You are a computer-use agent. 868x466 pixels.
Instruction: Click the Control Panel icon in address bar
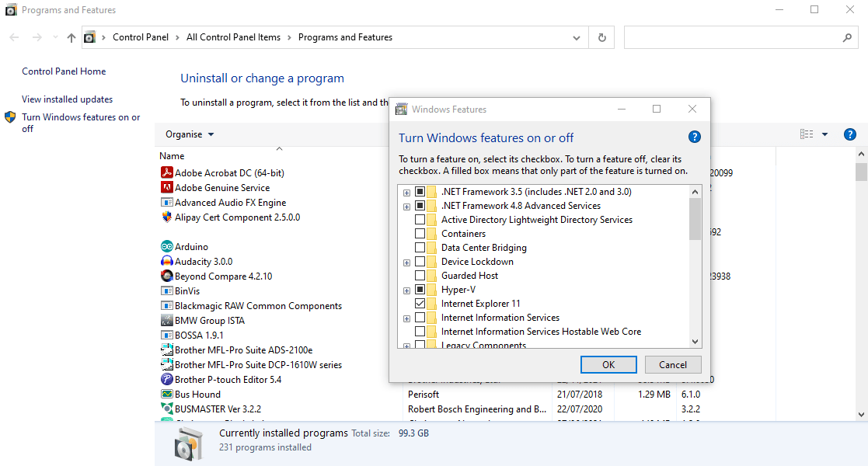[x=89, y=37]
